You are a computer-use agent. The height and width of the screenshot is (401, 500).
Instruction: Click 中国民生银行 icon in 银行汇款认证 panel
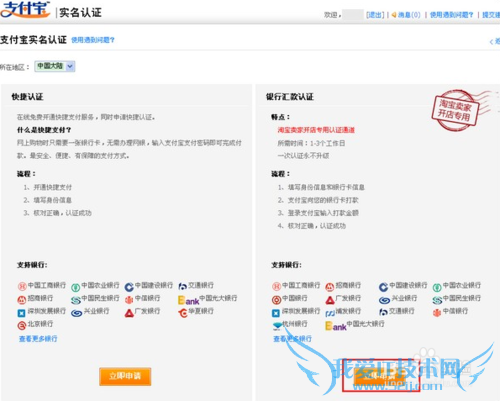[437, 300]
